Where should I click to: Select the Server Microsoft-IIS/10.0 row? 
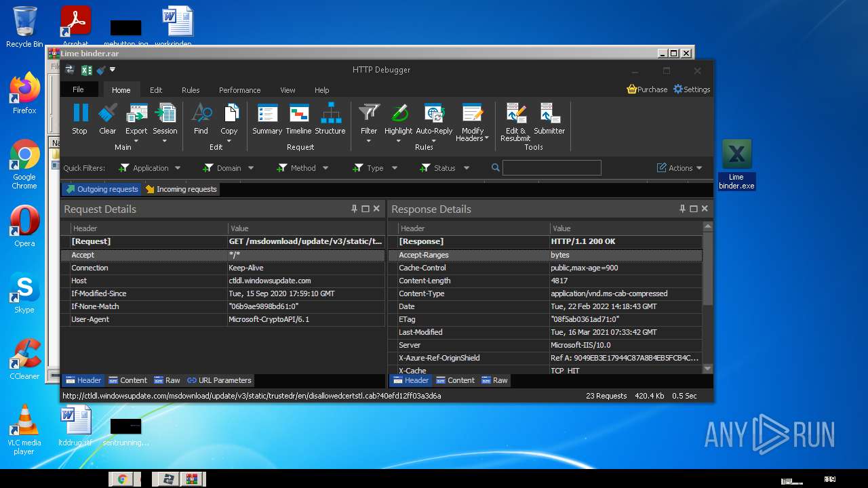545,345
